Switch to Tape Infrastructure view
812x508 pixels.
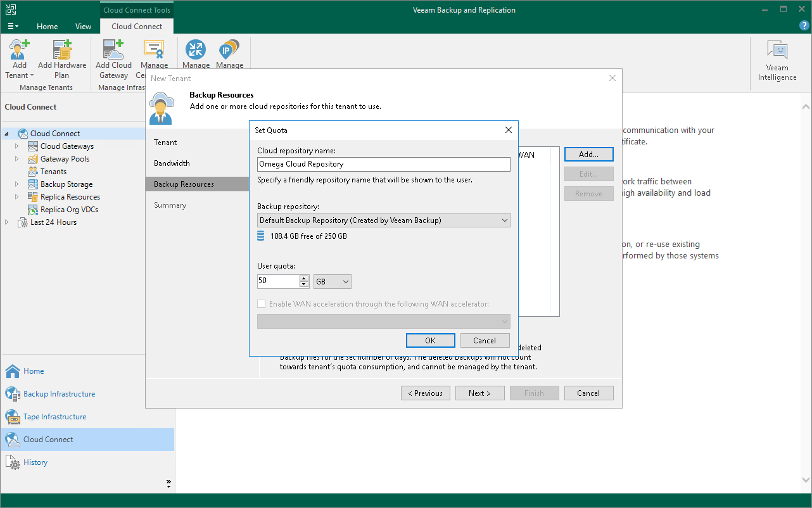[54, 416]
